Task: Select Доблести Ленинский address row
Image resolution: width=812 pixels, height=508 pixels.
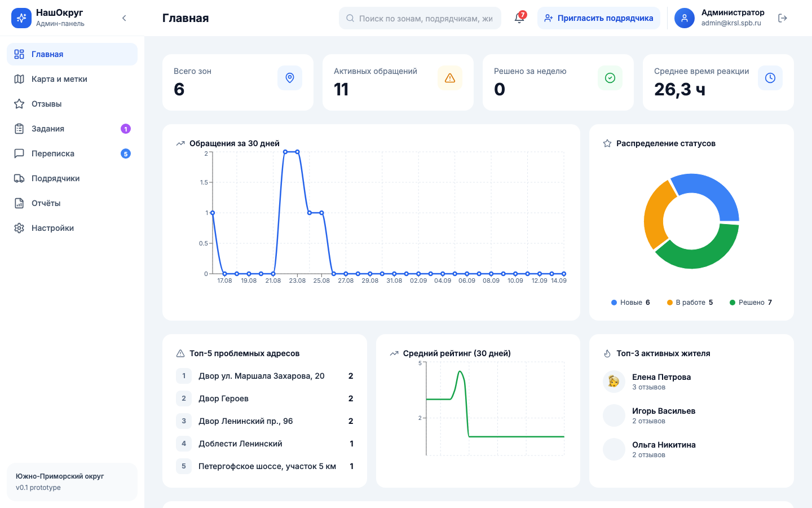Action: pyautogui.click(x=264, y=444)
